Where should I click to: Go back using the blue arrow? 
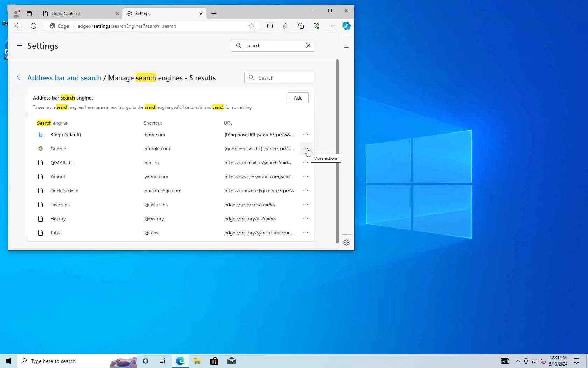20,78
